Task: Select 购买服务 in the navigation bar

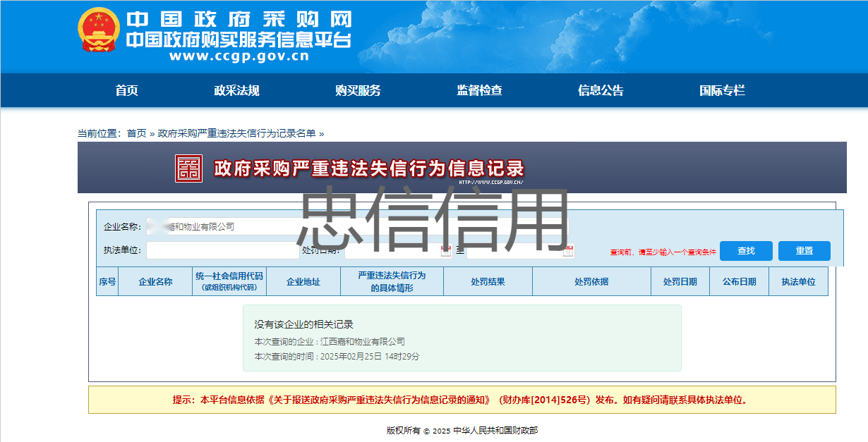Action: point(358,90)
